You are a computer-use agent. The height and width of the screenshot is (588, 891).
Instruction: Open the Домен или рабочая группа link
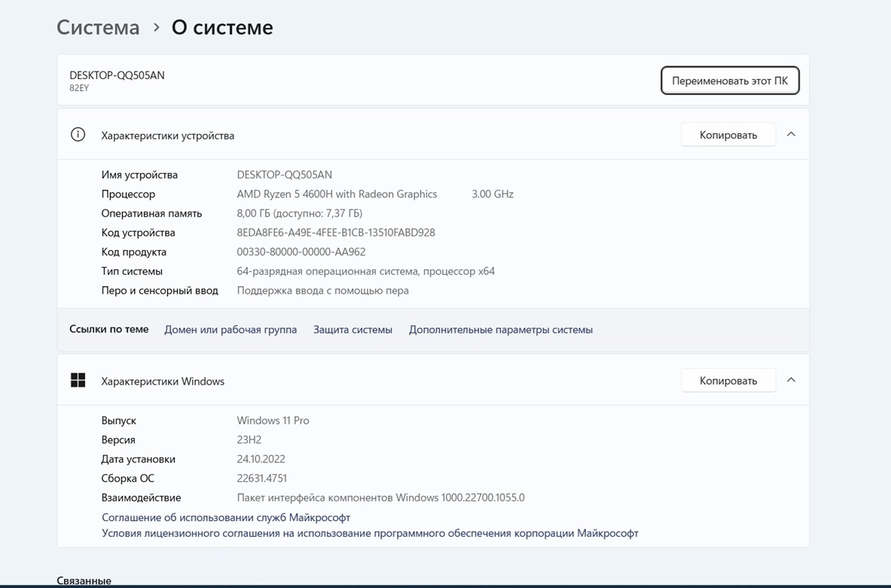pyautogui.click(x=230, y=330)
